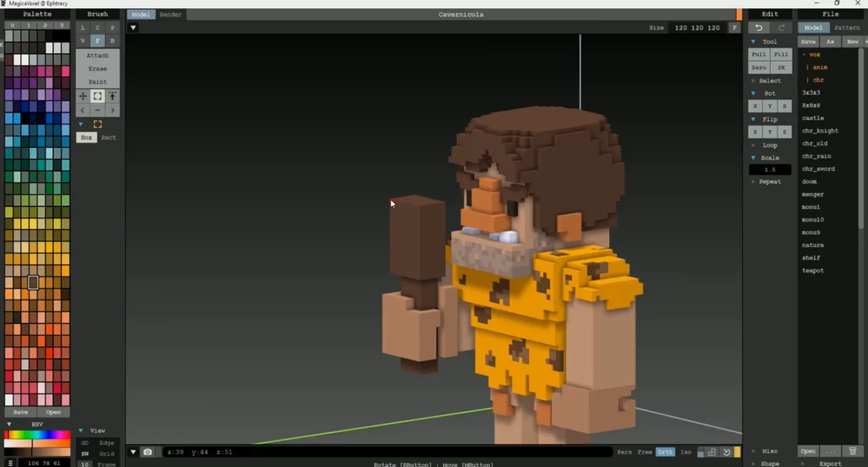Click the minus brush button
868x467 pixels.
point(98,110)
